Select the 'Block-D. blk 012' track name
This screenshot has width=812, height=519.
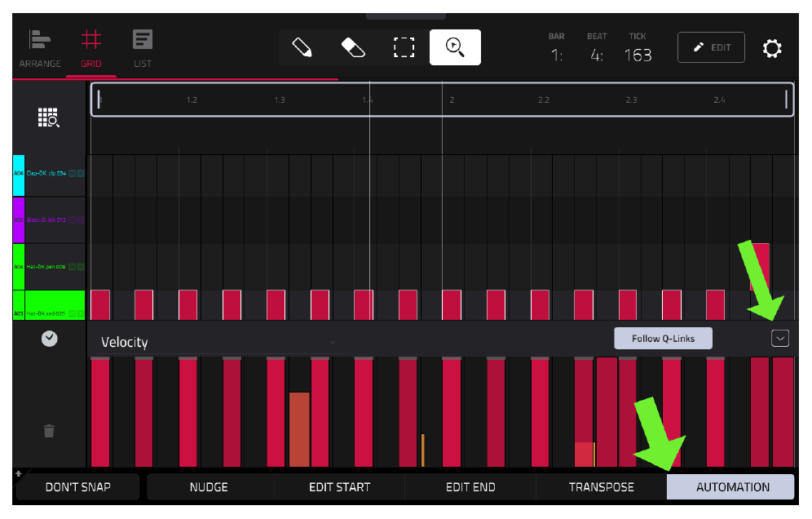(46, 220)
